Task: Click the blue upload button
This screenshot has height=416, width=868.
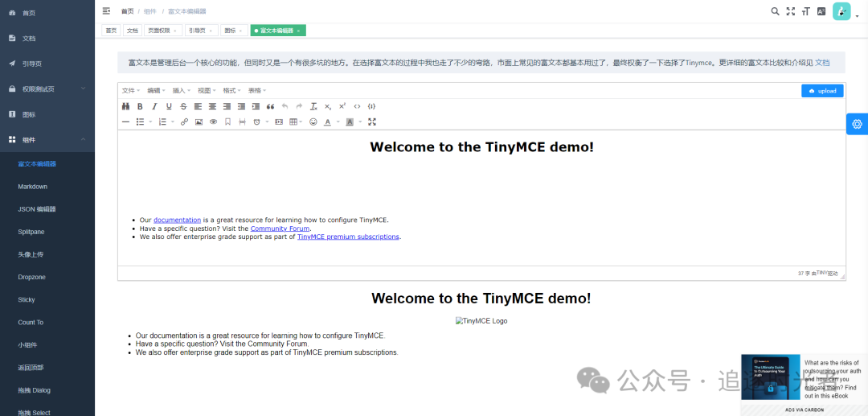Action: point(822,91)
